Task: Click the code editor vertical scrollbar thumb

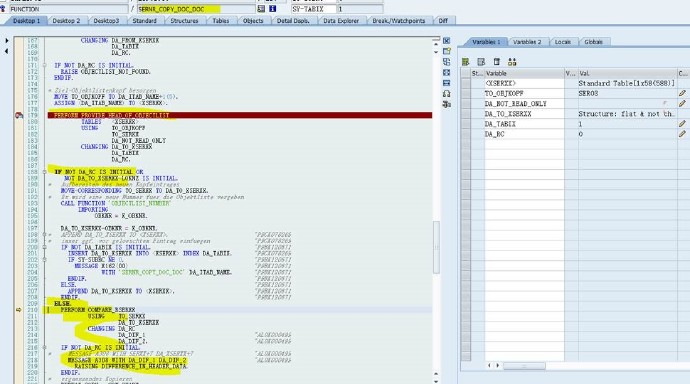Action: (436, 247)
